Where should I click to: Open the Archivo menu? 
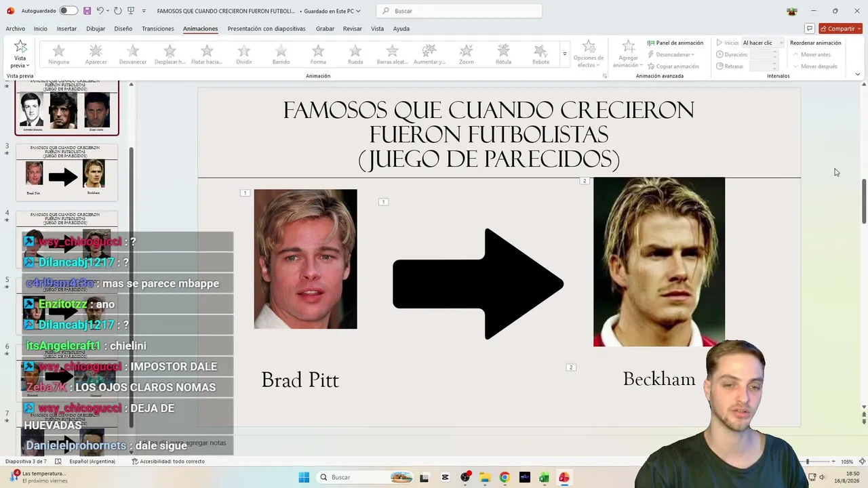click(x=16, y=28)
